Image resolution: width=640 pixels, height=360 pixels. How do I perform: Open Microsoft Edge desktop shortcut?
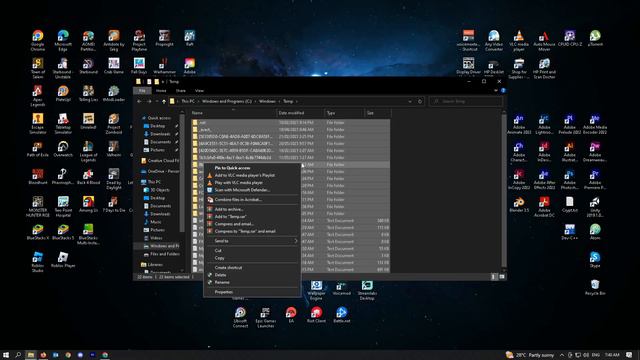pyautogui.click(x=63, y=40)
